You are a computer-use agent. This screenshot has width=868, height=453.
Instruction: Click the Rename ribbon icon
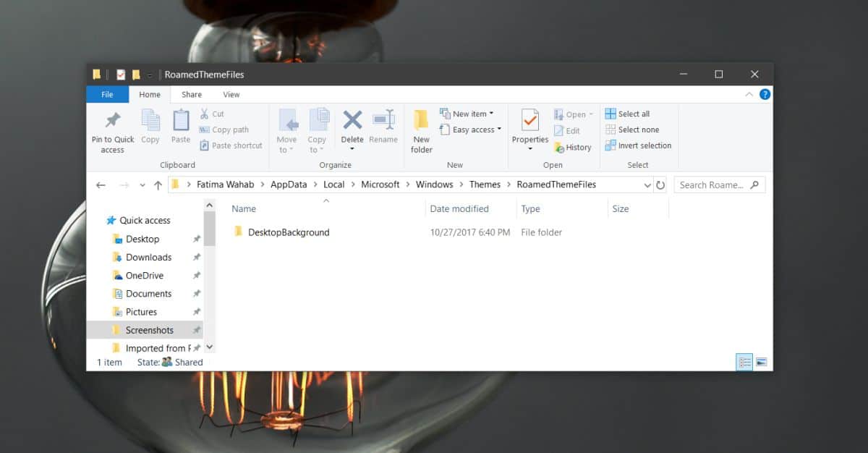click(x=383, y=119)
